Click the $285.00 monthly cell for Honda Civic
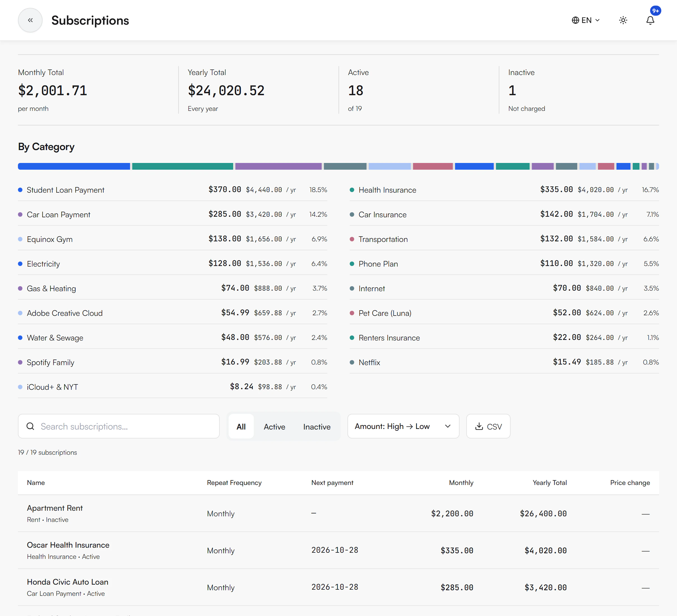 [x=457, y=587]
